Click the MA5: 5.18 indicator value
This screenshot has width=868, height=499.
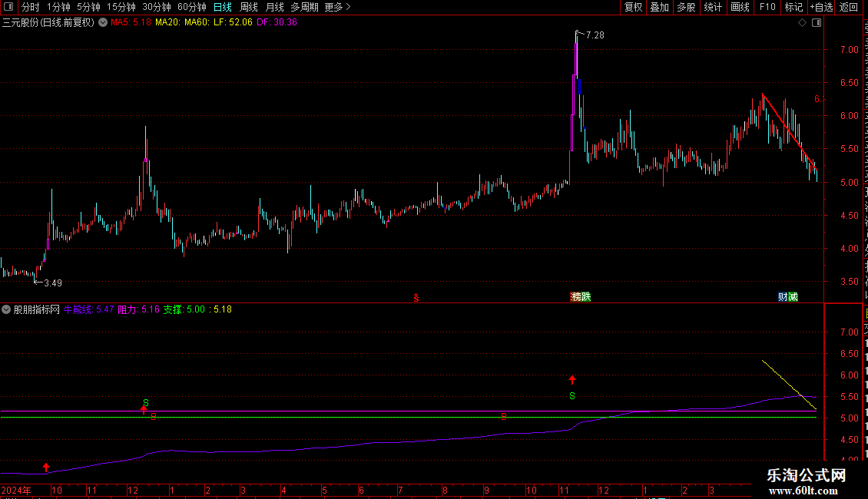point(131,23)
